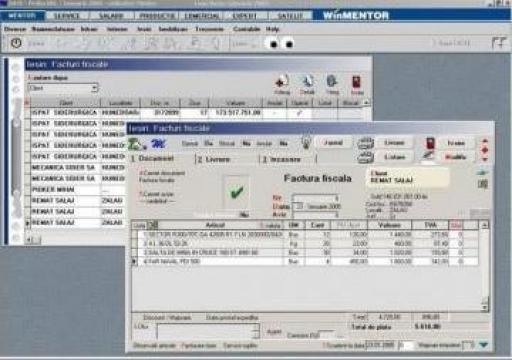Sort list by the Valoare column header
This screenshot has height=360, width=512.
[x=236, y=103]
